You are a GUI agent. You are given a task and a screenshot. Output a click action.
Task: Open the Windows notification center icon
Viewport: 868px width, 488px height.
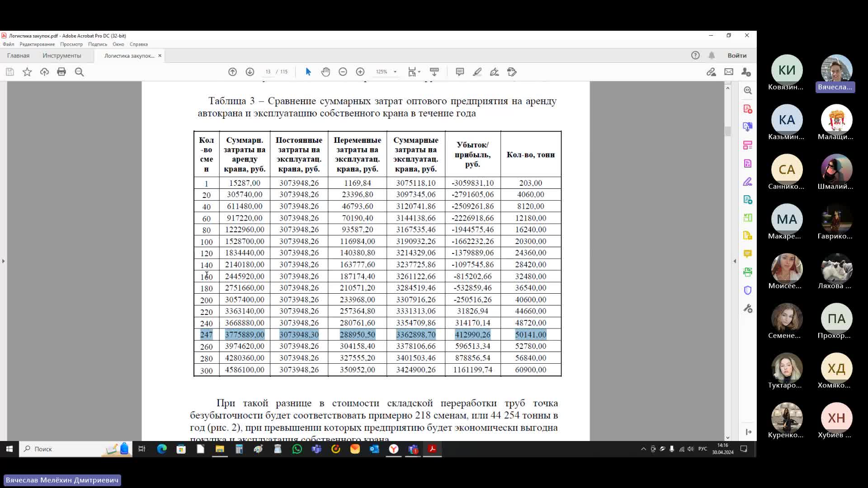click(744, 449)
